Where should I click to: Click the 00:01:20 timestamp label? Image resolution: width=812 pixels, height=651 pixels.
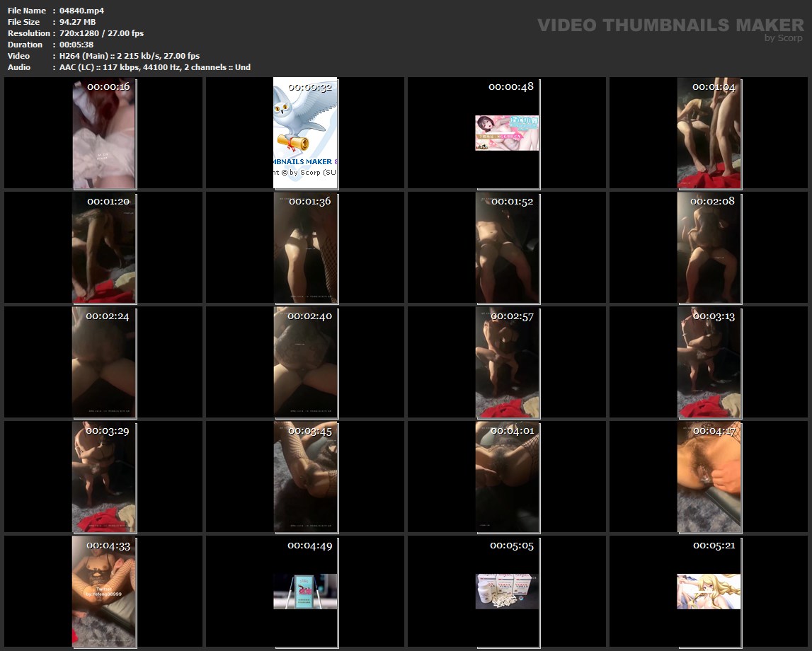tap(108, 202)
